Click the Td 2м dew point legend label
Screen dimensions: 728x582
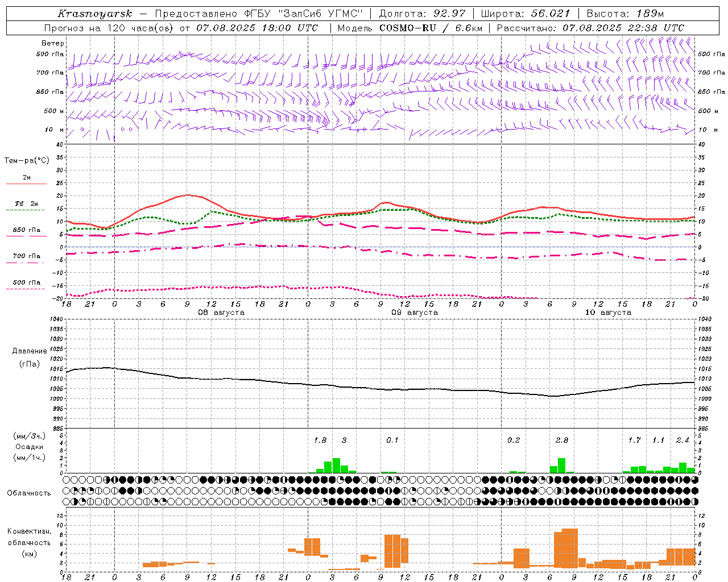(x=26, y=203)
